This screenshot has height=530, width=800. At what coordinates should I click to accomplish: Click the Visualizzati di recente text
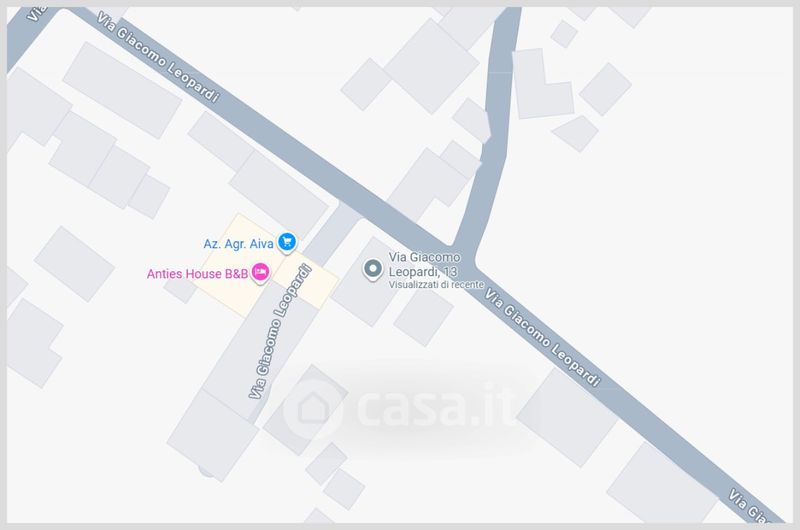(436, 285)
